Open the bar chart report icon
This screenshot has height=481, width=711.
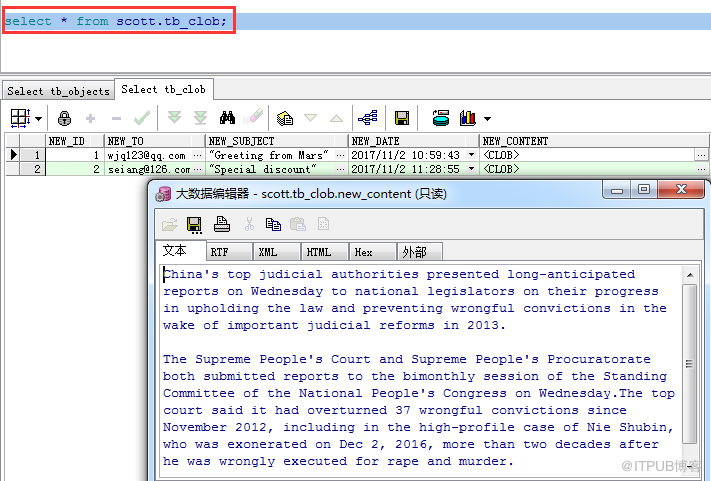pyautogui.click(x=468, y=118)
